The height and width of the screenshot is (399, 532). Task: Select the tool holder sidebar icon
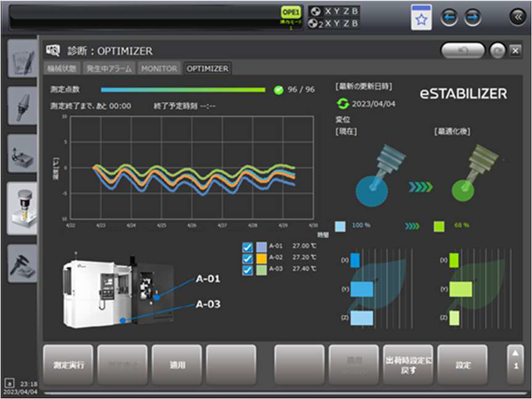click(x=21, y=109)
